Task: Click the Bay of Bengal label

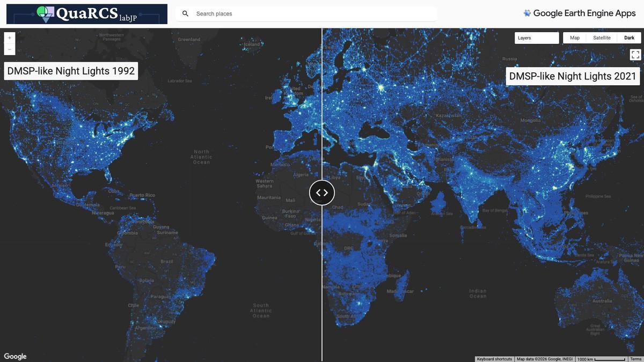Action: pyautogui.click(x=495, y=210)
